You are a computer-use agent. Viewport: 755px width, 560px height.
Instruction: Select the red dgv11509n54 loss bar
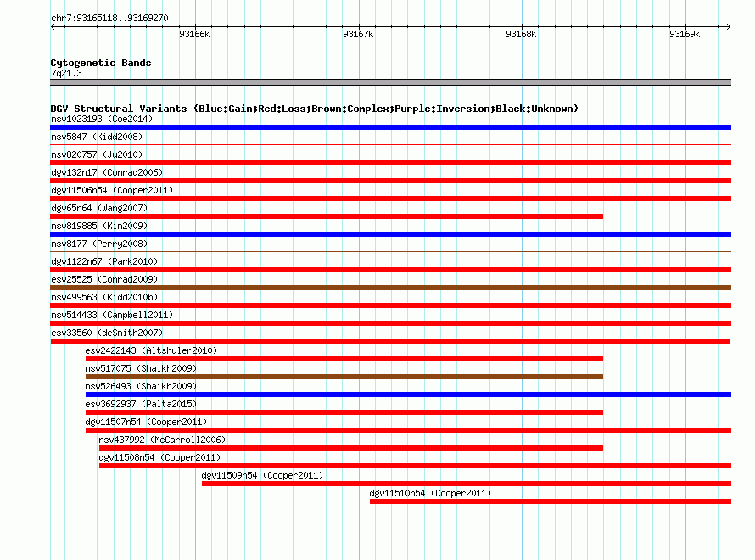click(x=467, y=484)
